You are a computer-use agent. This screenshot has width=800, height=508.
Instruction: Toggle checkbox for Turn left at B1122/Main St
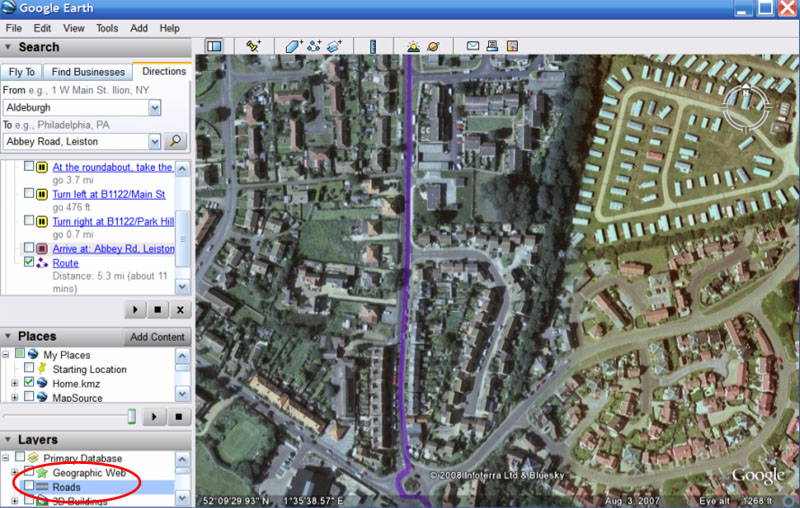[x=29, y=193]
